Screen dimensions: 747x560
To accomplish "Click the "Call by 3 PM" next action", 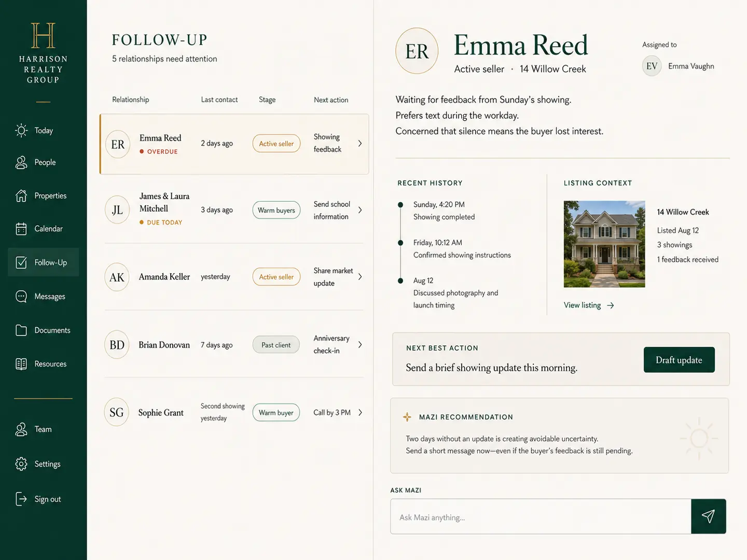I will [x=332, y=413].
